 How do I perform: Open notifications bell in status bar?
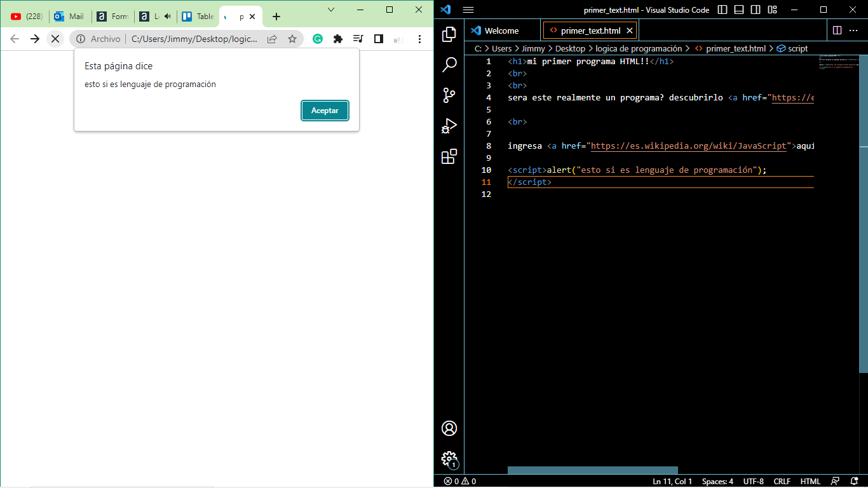(854, 482)
